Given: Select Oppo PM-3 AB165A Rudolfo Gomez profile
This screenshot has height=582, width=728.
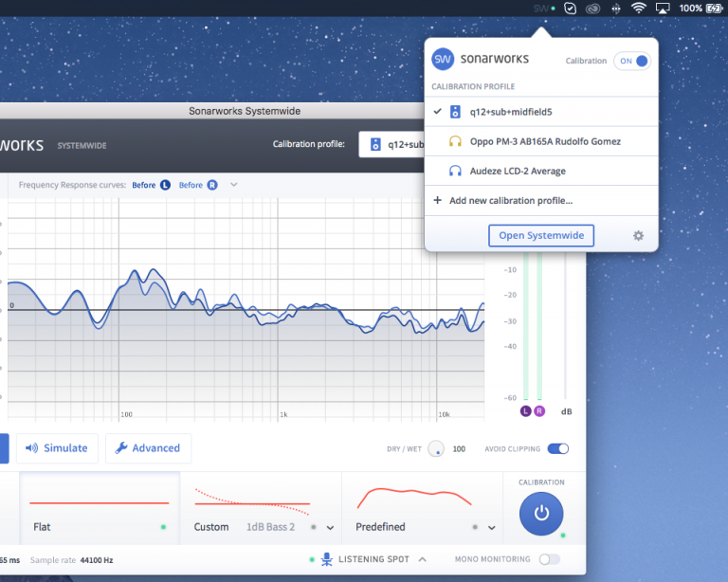Looking at the screenshot, I should [x=541, y=141].
